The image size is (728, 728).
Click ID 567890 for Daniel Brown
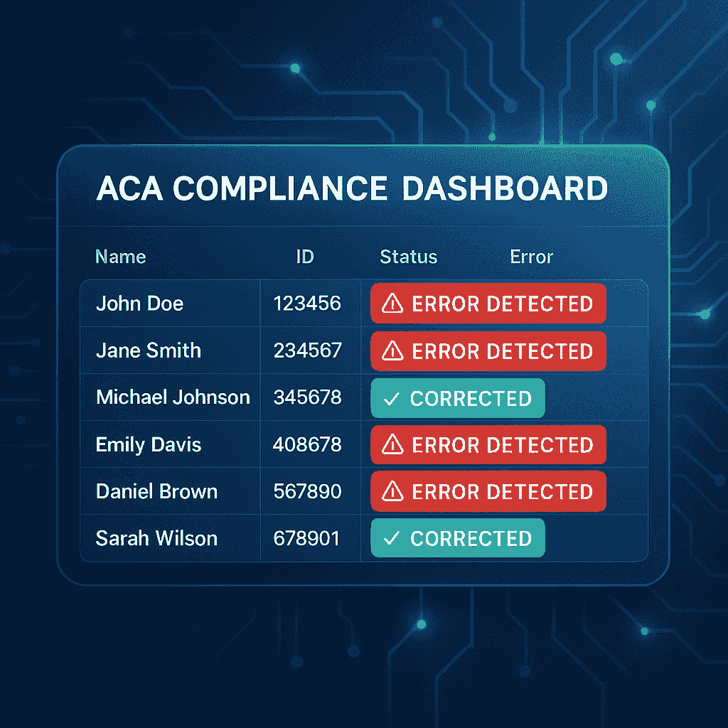[x=307, y=492]
